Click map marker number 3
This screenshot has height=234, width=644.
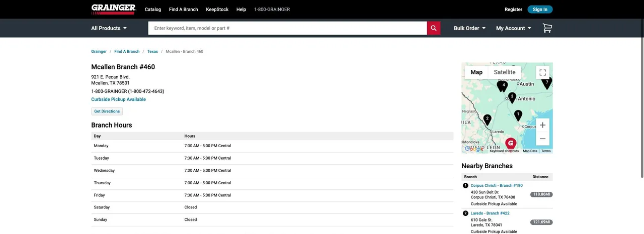pos(512,97)
